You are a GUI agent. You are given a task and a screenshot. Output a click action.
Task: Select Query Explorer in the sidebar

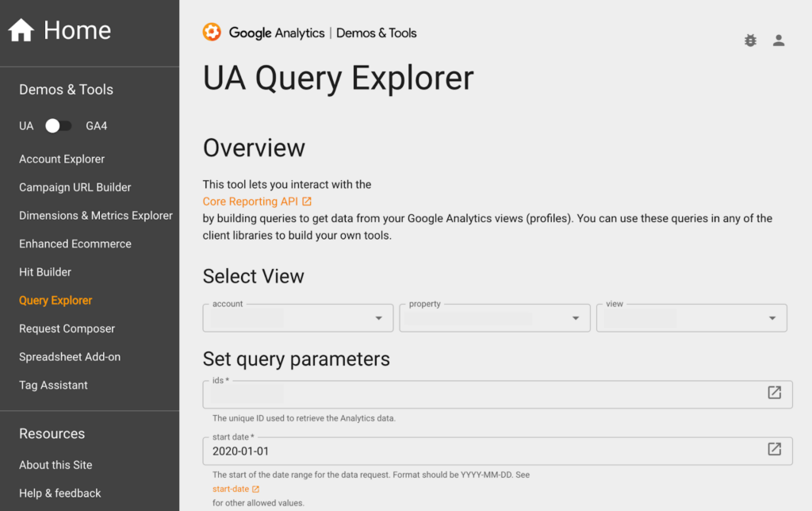click(x=55, y=300)
